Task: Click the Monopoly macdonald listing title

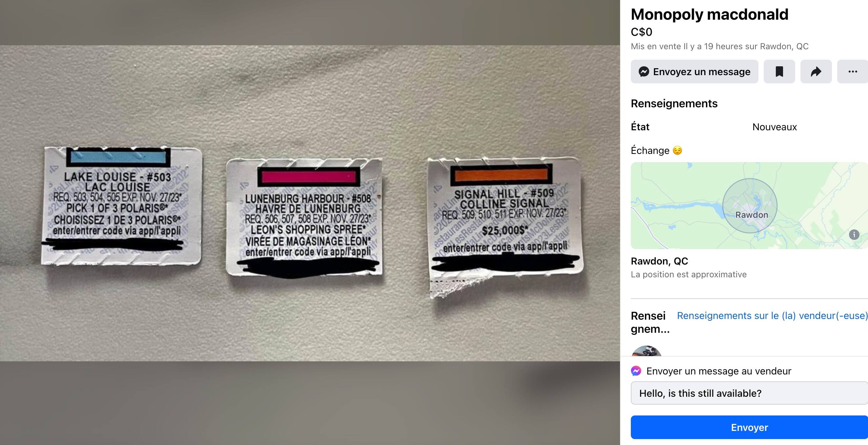Action: 709,14
